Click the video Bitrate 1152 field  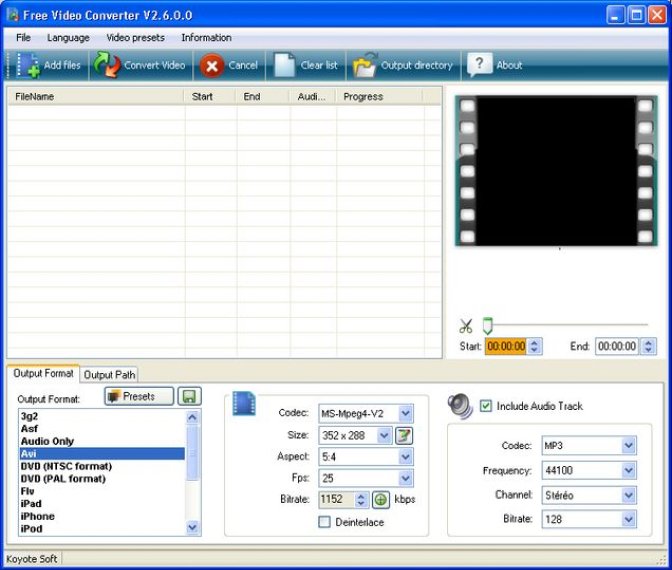click(337, 499)
